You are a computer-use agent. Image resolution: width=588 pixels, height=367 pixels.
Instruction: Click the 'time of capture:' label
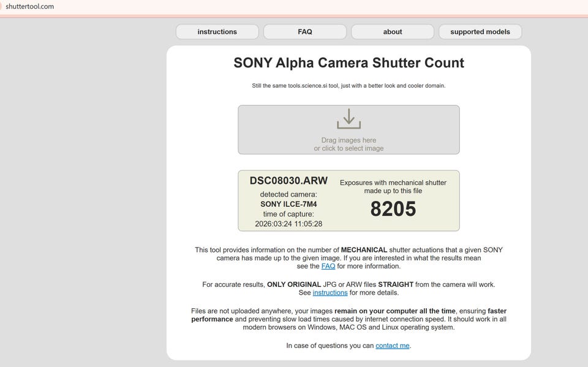point(288,214)
